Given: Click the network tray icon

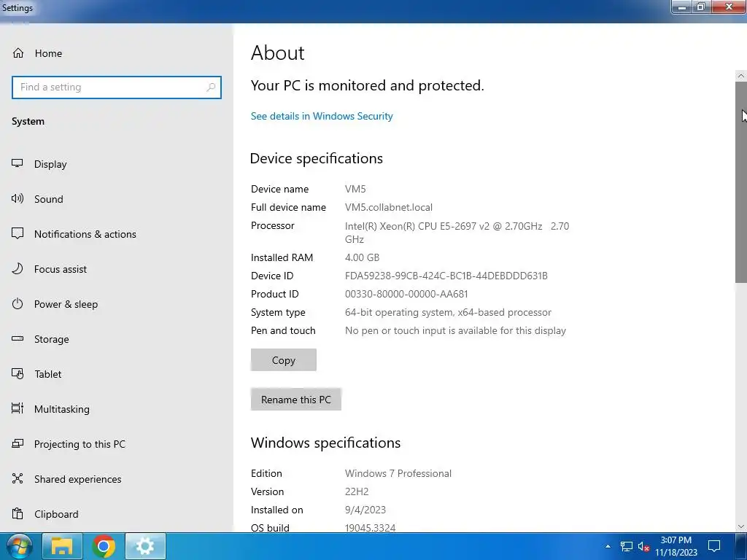Looking at the screenshot, I should point(627,546).
